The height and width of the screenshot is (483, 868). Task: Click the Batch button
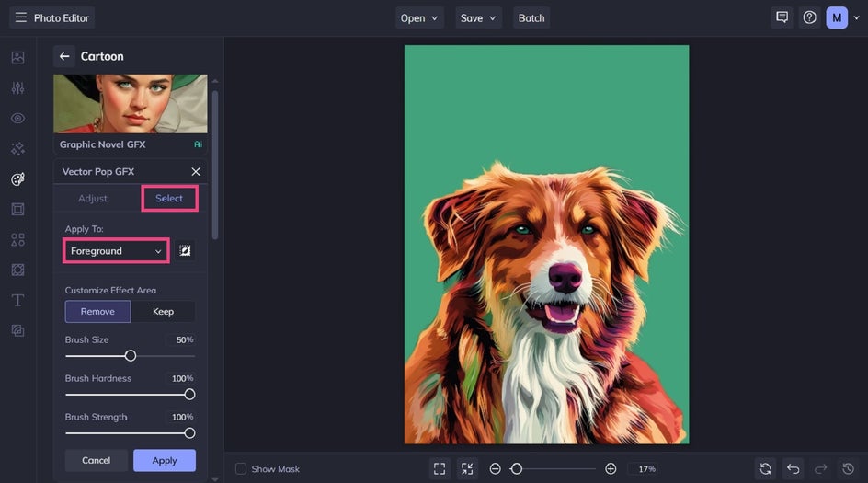pos(531,17)
